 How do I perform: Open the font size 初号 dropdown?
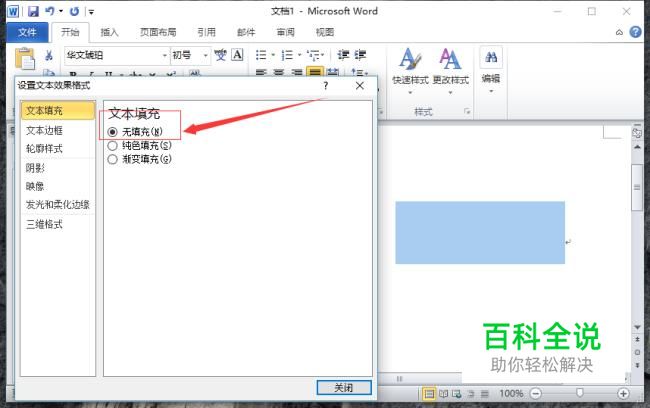(x=205, y=56)
